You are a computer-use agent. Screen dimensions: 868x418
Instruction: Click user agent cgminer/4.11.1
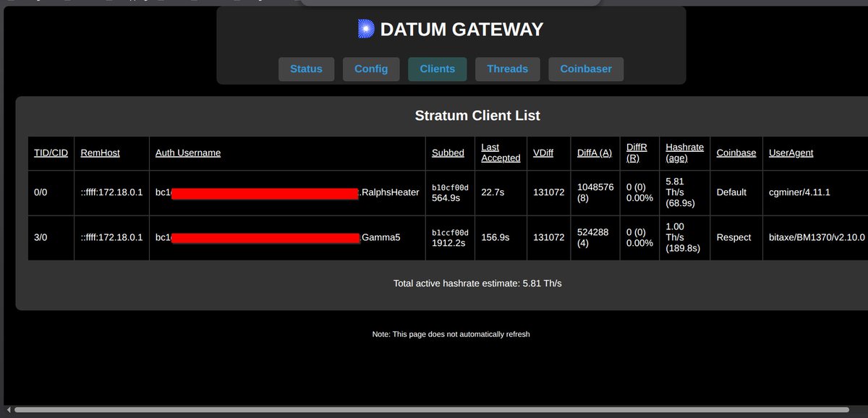[799, 192]
